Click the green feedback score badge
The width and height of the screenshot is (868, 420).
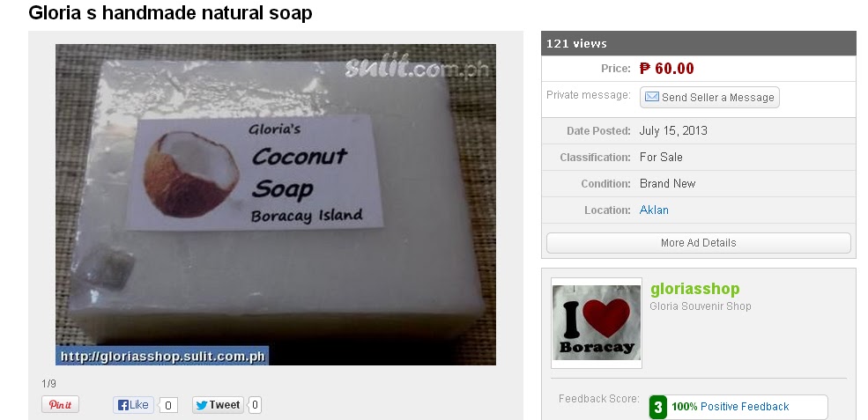[658, 408]
